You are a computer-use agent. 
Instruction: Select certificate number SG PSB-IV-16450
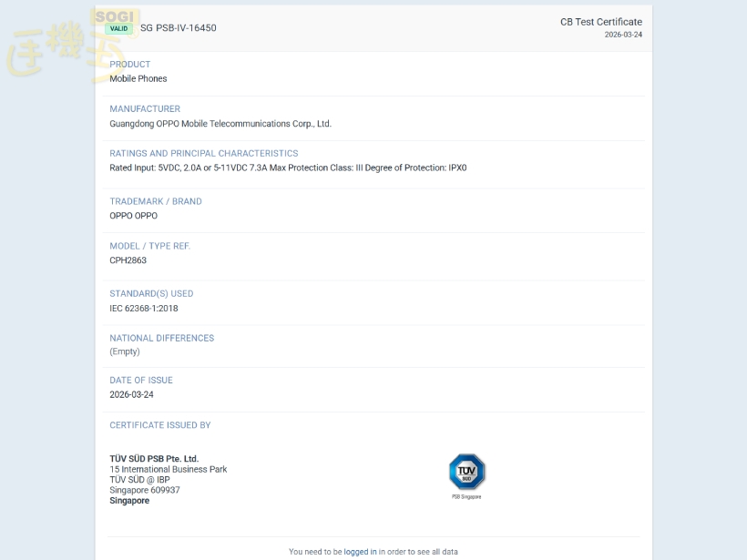coord(179,28)
